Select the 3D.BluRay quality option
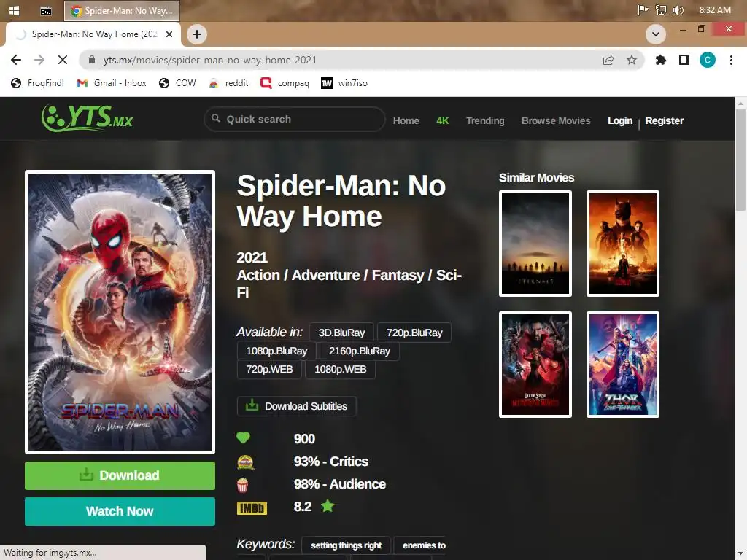This screenshot has height=560, width=747. point(341,332)
